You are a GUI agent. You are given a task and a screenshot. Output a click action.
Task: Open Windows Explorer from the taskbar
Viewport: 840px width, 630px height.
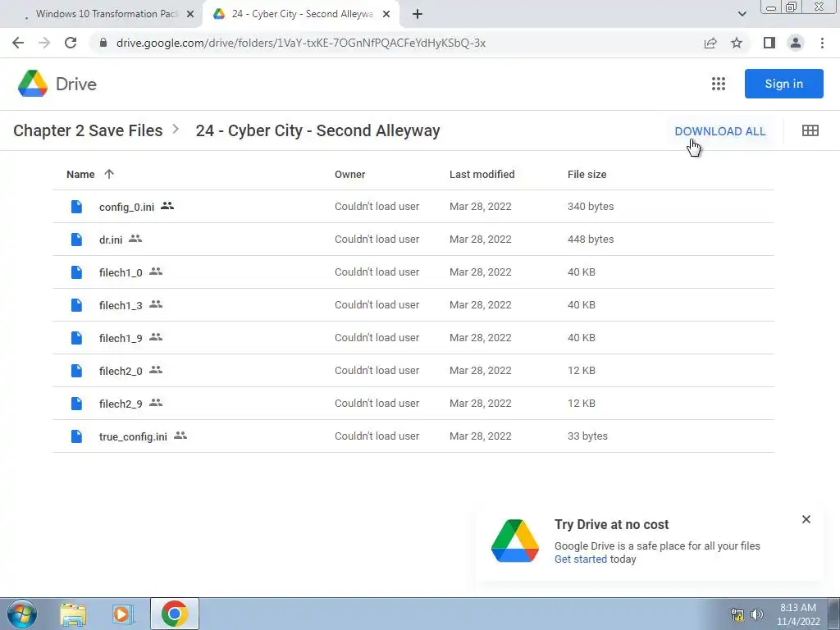coord(73,614)
